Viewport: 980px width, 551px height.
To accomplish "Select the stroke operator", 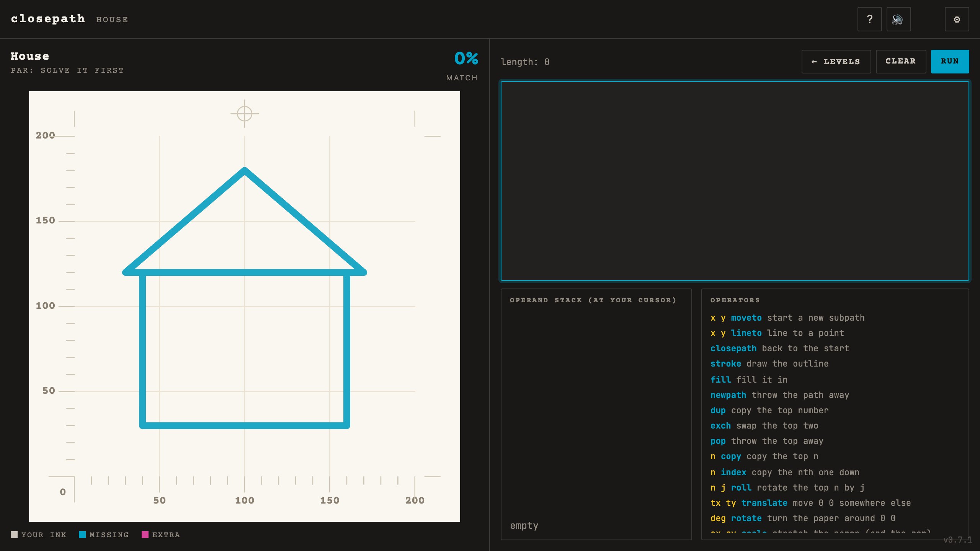I will pyautogui.click(x=725, y=364).
